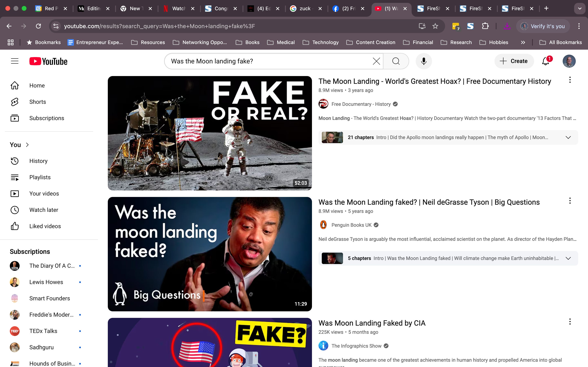Open options menu for Neil deGrasse Tyson video

click(570, 201)
